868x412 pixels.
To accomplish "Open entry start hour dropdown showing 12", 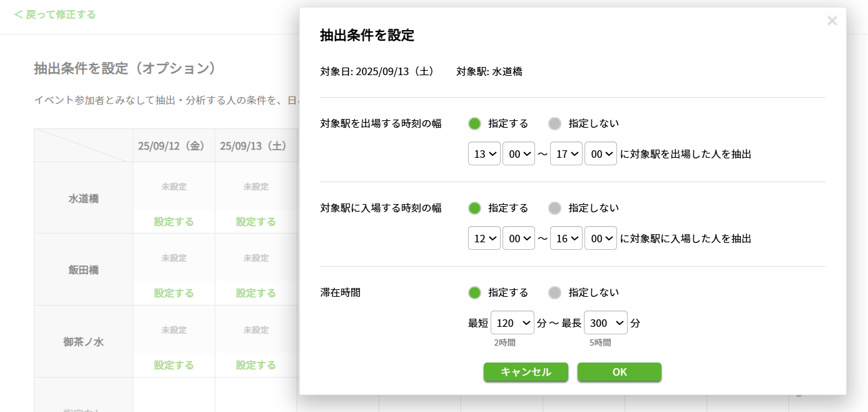I will click(x=484, y=238).
